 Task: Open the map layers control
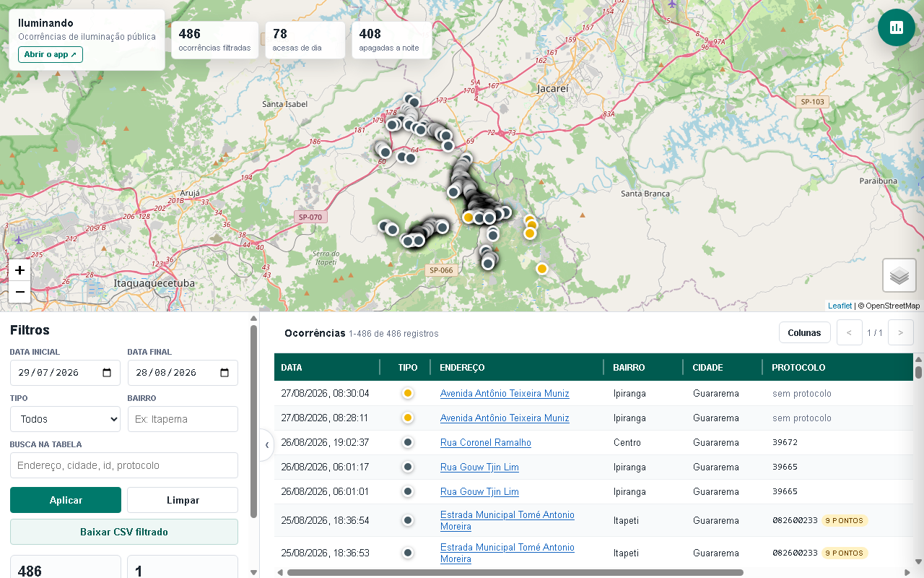click(x=899, y=275)
